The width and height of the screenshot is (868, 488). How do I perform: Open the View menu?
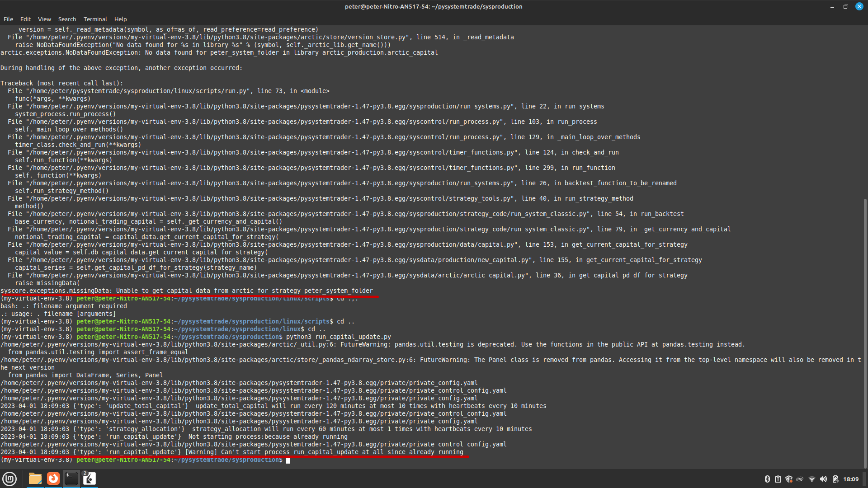44,19
